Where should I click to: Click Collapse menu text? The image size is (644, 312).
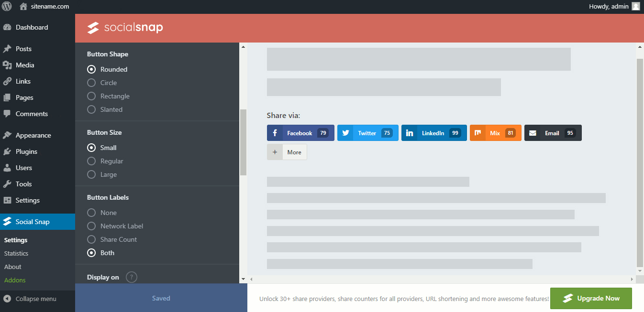(x=36, y=299)
